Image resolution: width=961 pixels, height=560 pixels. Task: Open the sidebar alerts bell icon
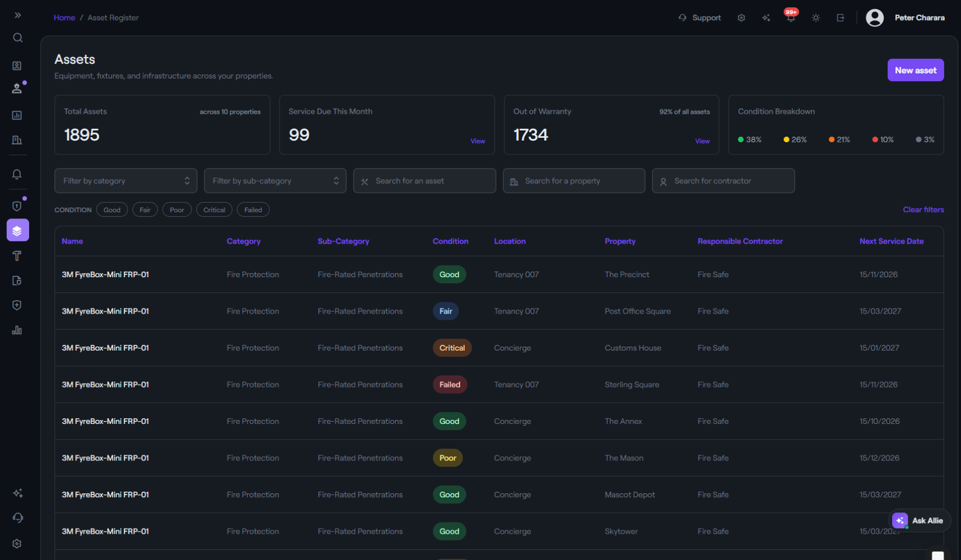[x=17, y=174]
